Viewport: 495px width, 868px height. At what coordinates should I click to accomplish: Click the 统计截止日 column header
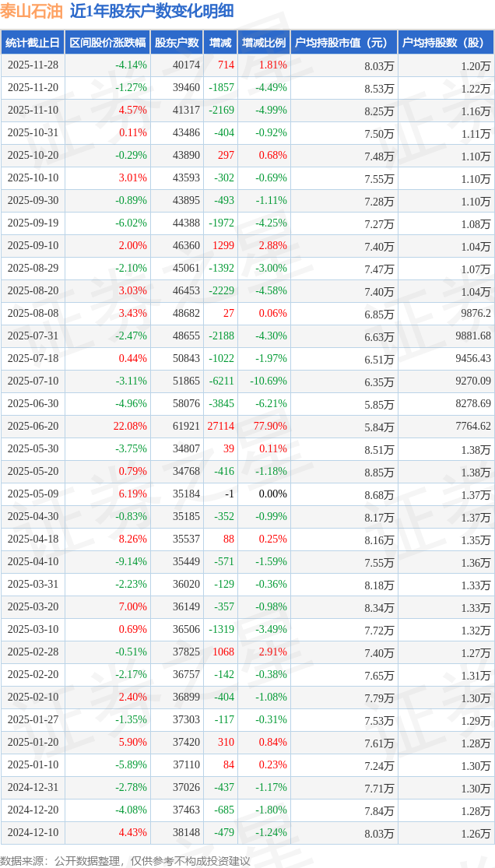pos(33,43)
